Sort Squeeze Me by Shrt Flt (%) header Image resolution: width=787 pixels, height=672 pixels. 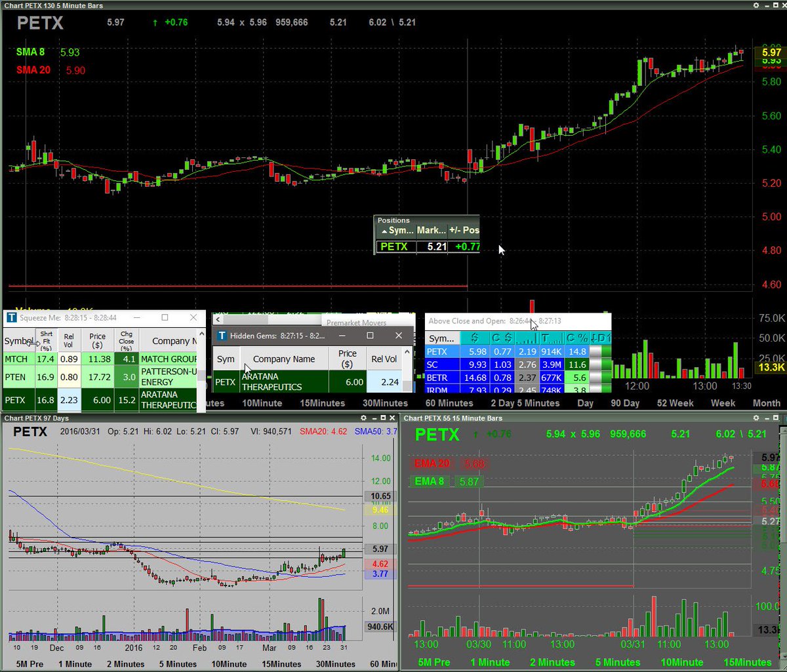click(x=46, y=340)
